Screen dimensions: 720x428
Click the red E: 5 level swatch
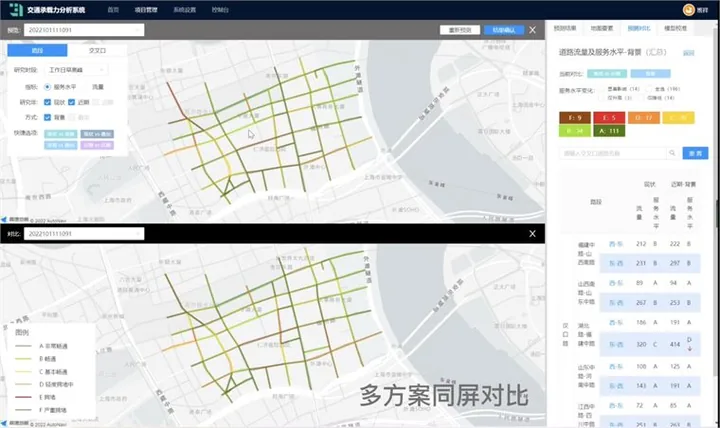(609, 118)
